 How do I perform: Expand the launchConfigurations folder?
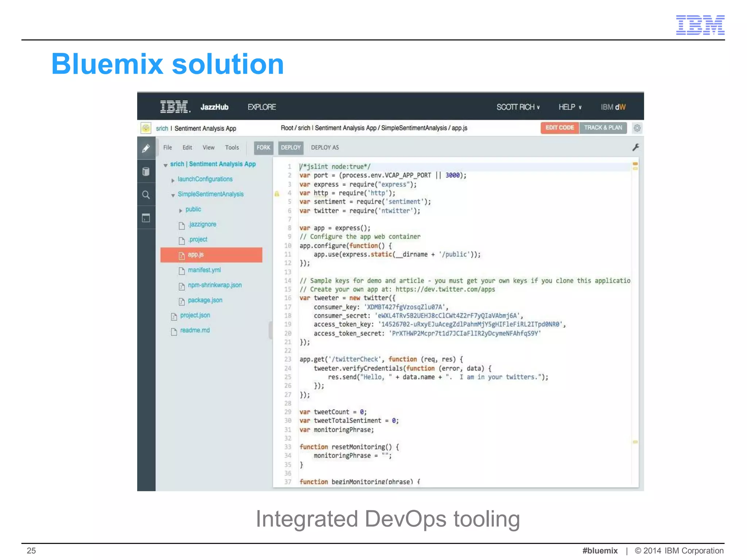[173, 180]
